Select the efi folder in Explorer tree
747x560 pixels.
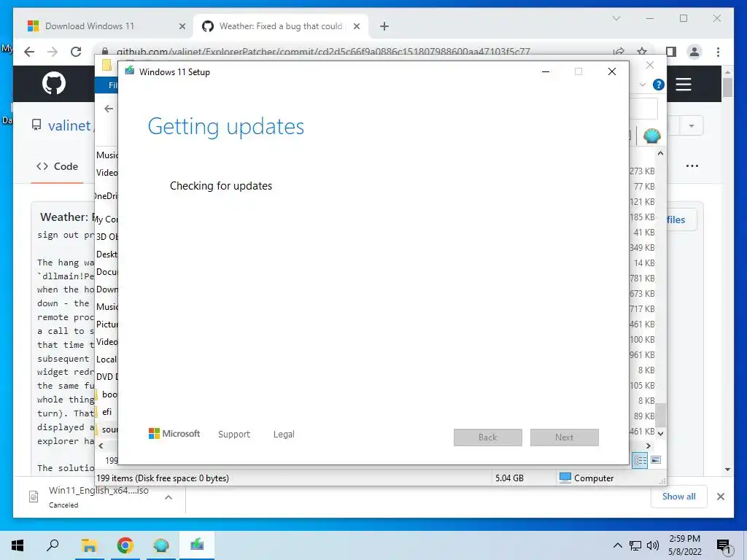click(107, 412)
